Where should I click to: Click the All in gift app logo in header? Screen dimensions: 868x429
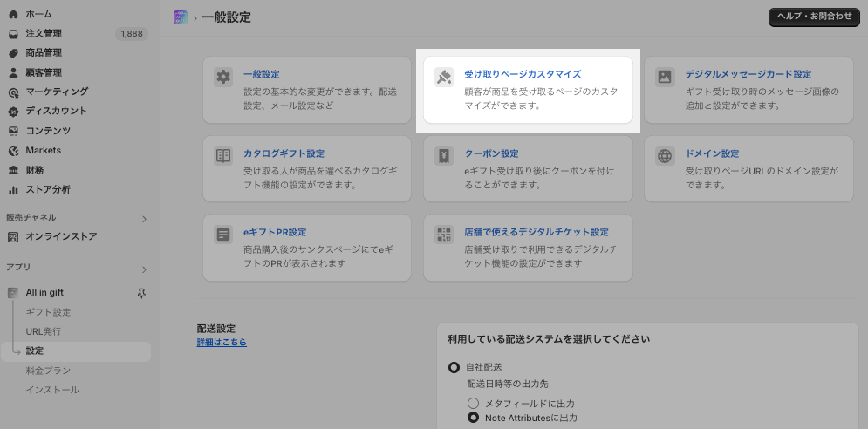coord(181,17)
